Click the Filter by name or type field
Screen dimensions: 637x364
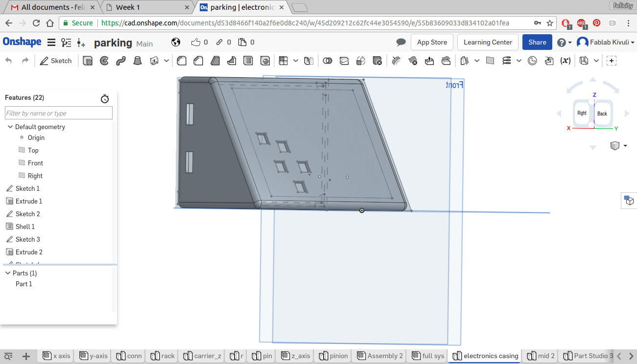pos(59,113)
